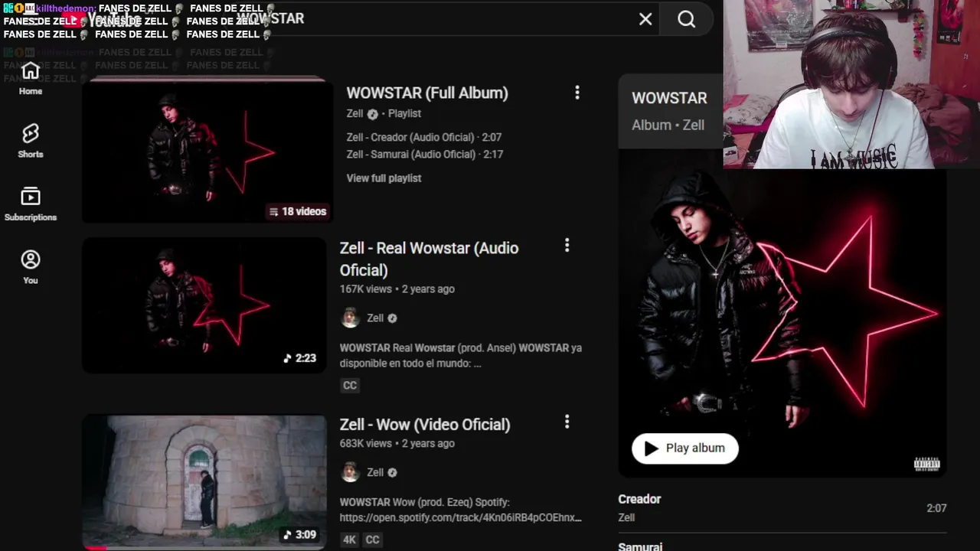This screenshot has height=551, width=980.
Task: Click the magnifier search button
Action: click(687, 19)
